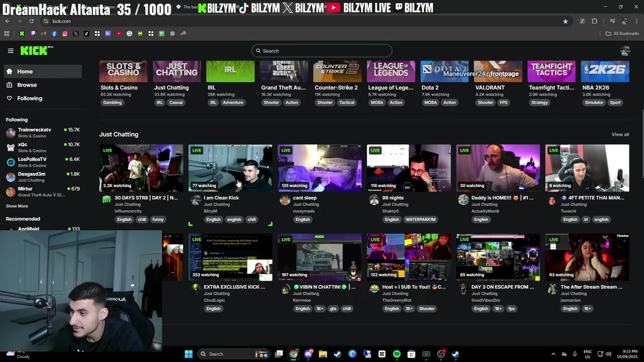Open the X (Twitter) bookmark icon
Screen dimensions: 644x362
point(75,34)
